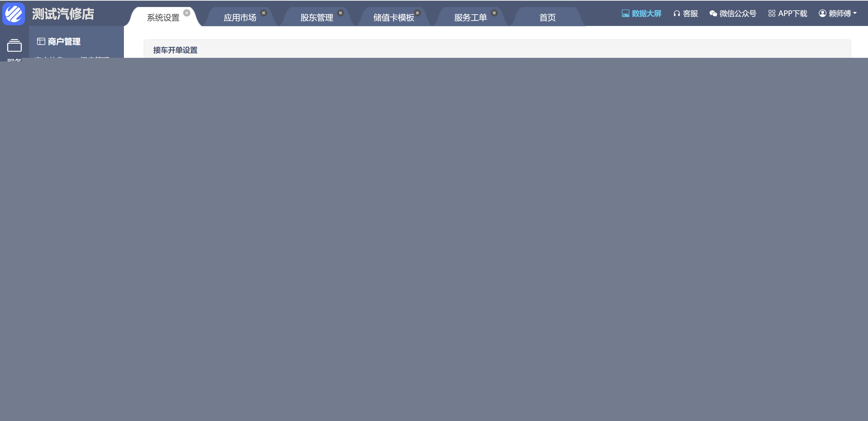Click the blue striped app logo
This screenshot has width=868, height=421.
[14, 14]
